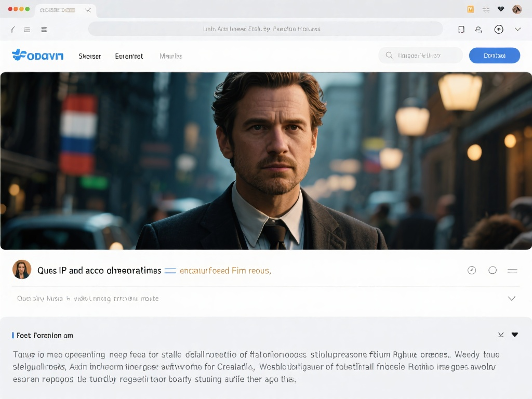Select the "Eoren/ret" navigation item

129,56
